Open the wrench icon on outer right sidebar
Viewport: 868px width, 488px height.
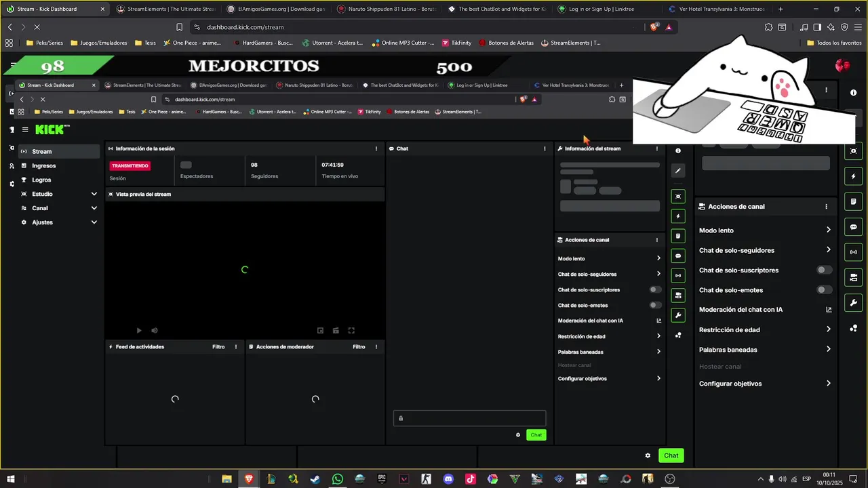click(x=853, y=302)
